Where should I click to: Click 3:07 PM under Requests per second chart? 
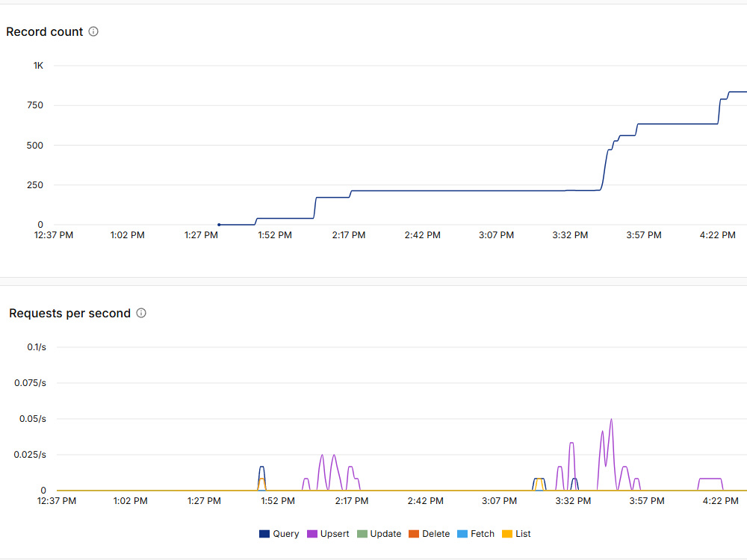click(x=499, y=501)
